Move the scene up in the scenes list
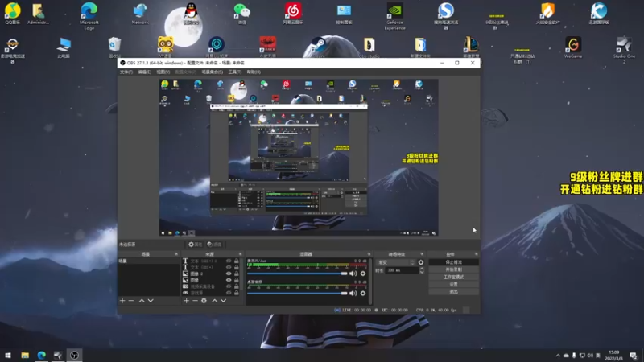 (x=142, y=301)
